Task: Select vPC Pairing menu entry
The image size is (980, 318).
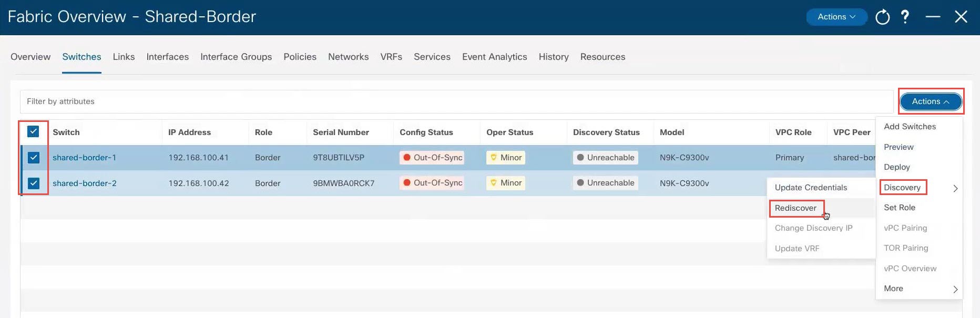Action: tap(905, 228)
